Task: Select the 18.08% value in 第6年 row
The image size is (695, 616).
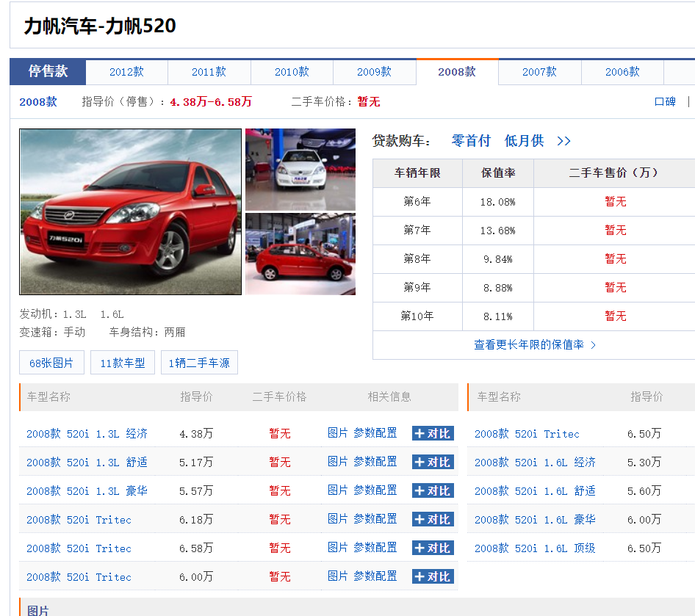Action: tap(498, 202)
